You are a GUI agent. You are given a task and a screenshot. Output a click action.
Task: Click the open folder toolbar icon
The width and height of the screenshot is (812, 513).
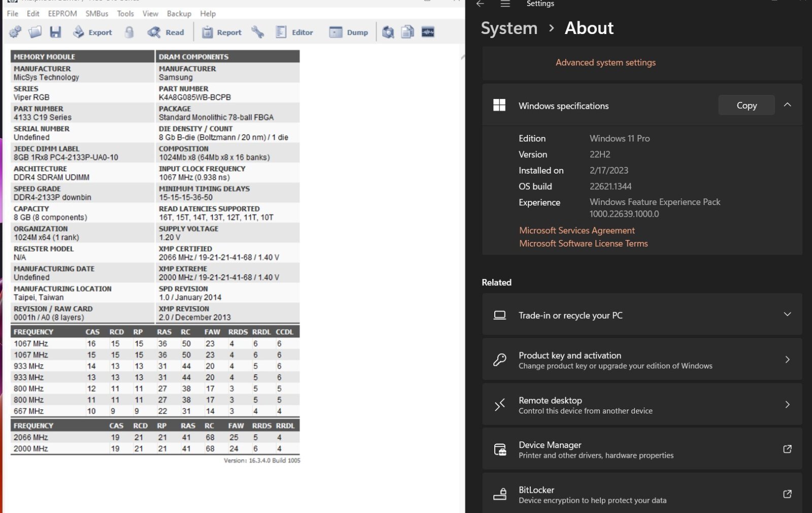click(x=35, y=32)
